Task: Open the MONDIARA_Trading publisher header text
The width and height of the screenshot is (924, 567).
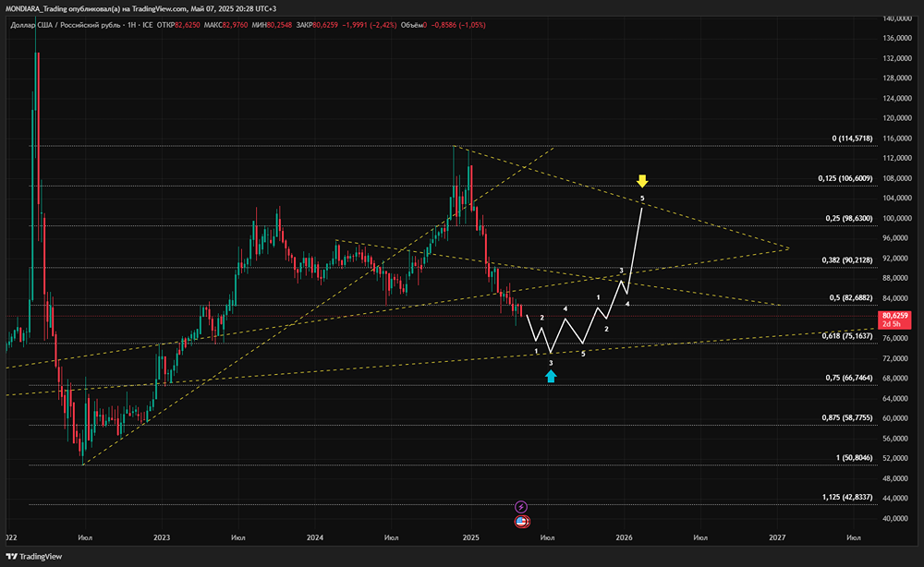Action: 140,9
